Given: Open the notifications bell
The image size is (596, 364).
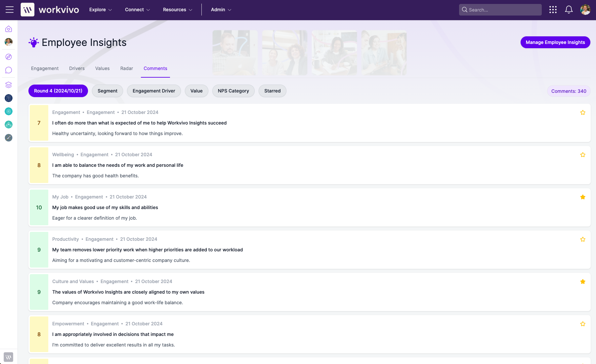Looking at the screenshot, I should 569,10.
